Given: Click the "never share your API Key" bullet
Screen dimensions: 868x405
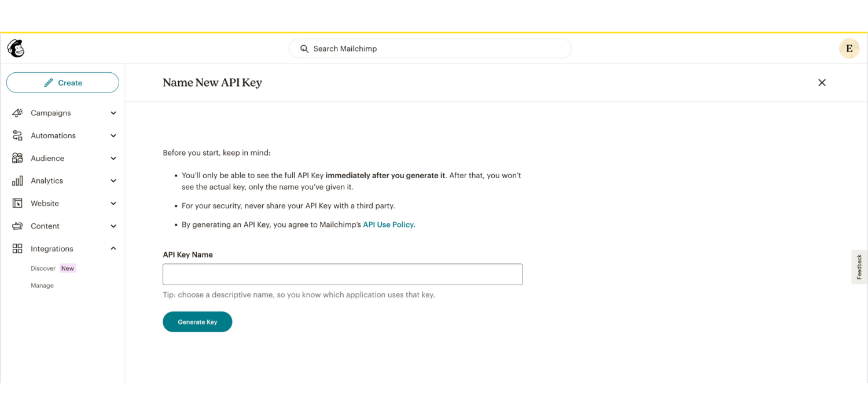Looking at the screenshot, I should click(288, 205).
